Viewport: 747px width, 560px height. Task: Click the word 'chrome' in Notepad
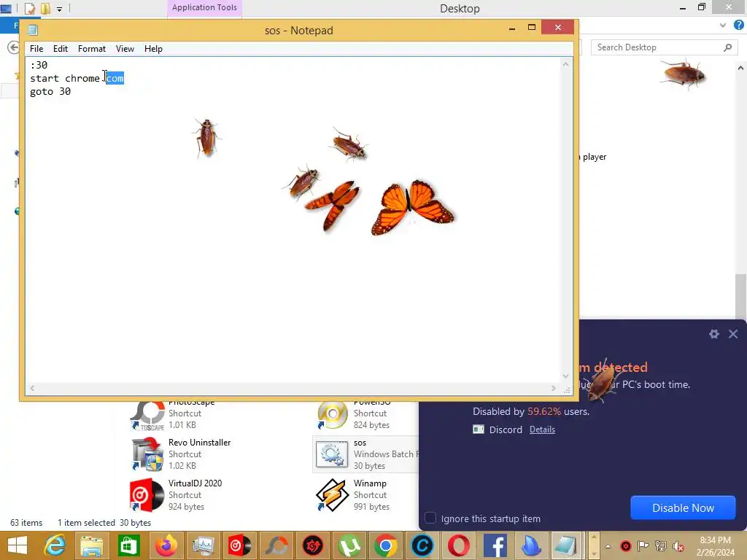[x=82, y=78]
